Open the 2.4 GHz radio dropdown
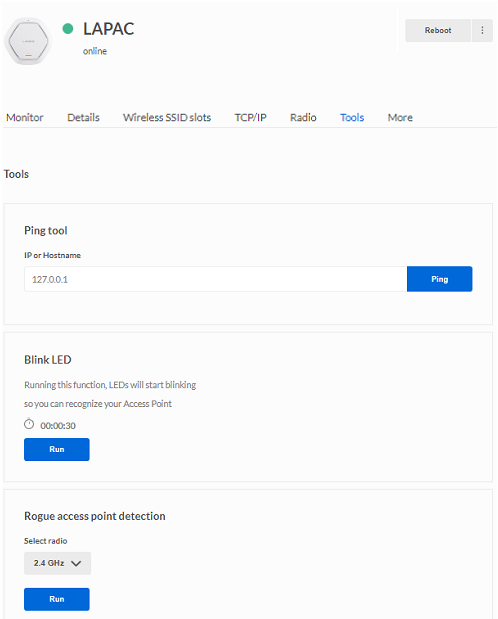This screenshot has width=498, height=619. click(x=57, y=563)
